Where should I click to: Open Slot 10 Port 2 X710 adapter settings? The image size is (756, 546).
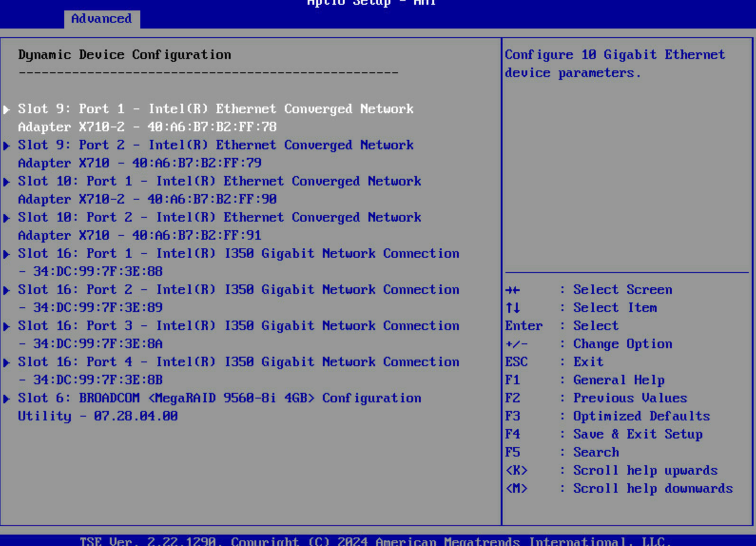point(220,226)
